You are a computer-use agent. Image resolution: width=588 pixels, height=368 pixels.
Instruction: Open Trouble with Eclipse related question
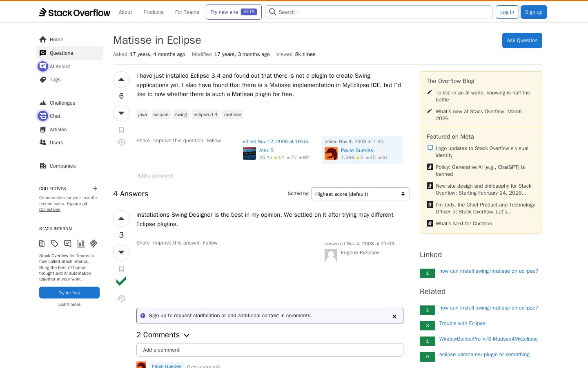pos(462,323)
